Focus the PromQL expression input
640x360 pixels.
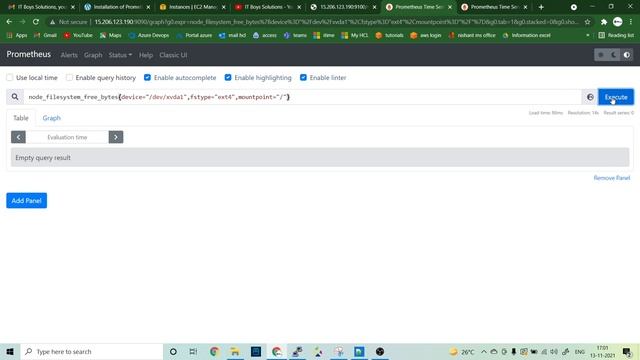point(302,97)
